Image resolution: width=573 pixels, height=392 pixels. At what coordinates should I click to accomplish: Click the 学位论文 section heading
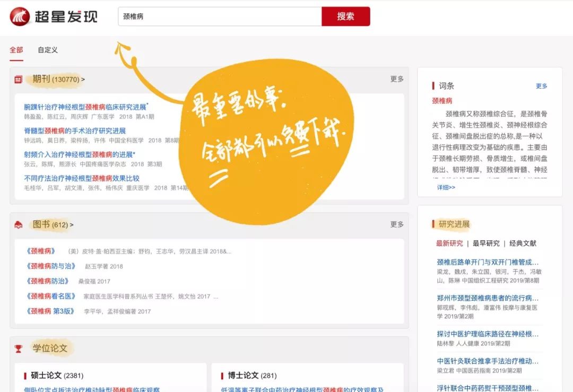(50, 348)
